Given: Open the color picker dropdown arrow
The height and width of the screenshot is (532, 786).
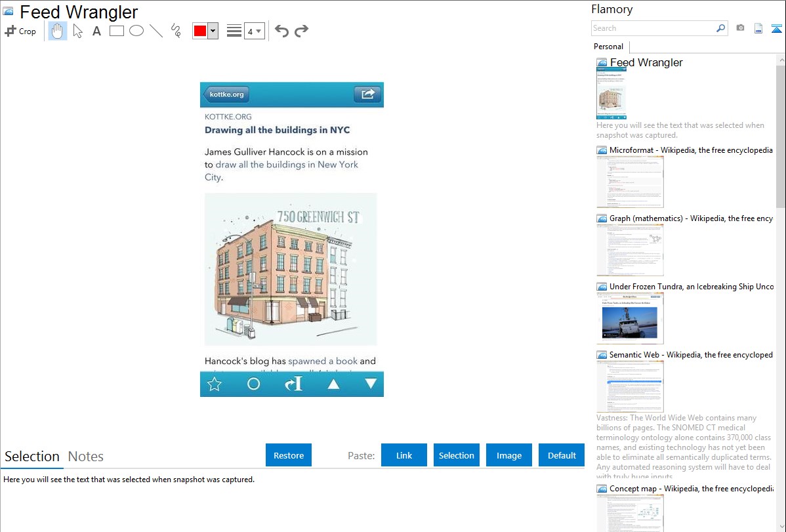Looking at the screenshot, I should pos(213,31).
